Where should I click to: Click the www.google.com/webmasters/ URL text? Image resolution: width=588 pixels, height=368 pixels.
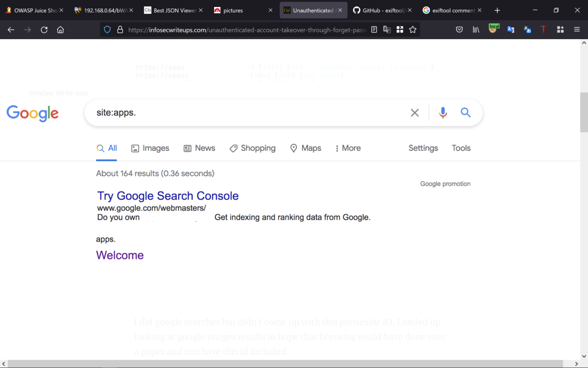tap(151, 208)
